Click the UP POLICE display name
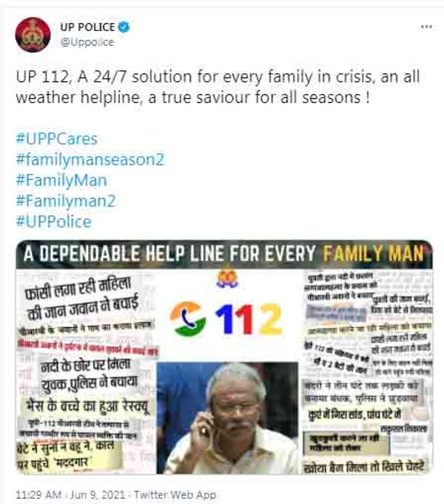 [x=87, y=27]
